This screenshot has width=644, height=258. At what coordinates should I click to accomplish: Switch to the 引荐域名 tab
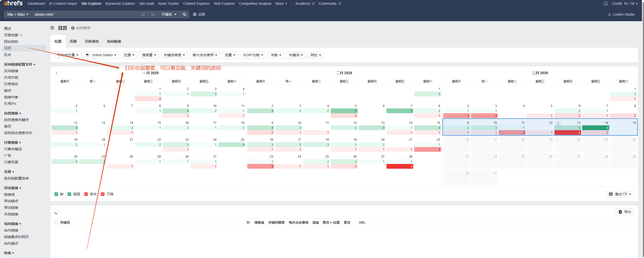(92, 41)
